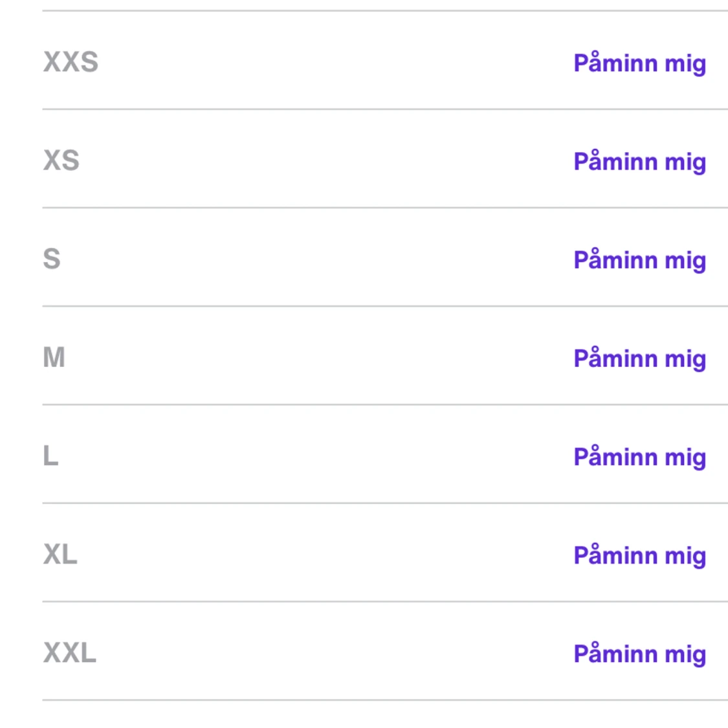Click "Påminn mig" for size XS
Viewport: 728px width, 728px height.
click(639, 161)
